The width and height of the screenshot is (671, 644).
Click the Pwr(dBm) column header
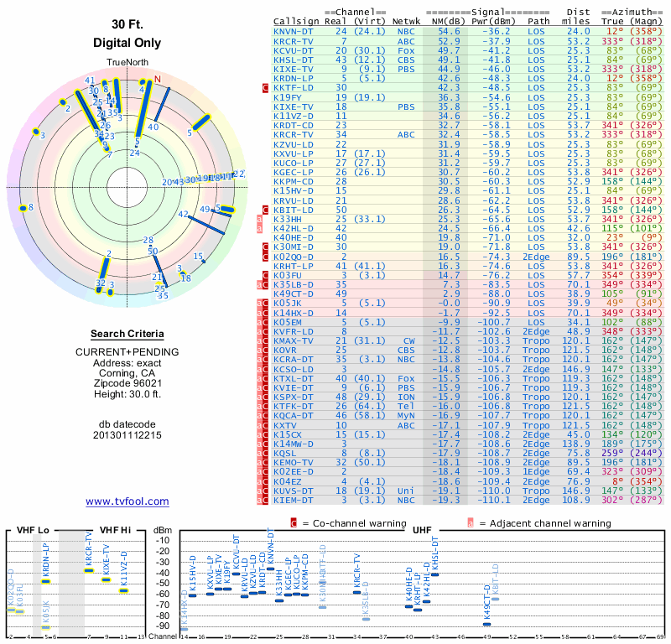coord(494,22)
